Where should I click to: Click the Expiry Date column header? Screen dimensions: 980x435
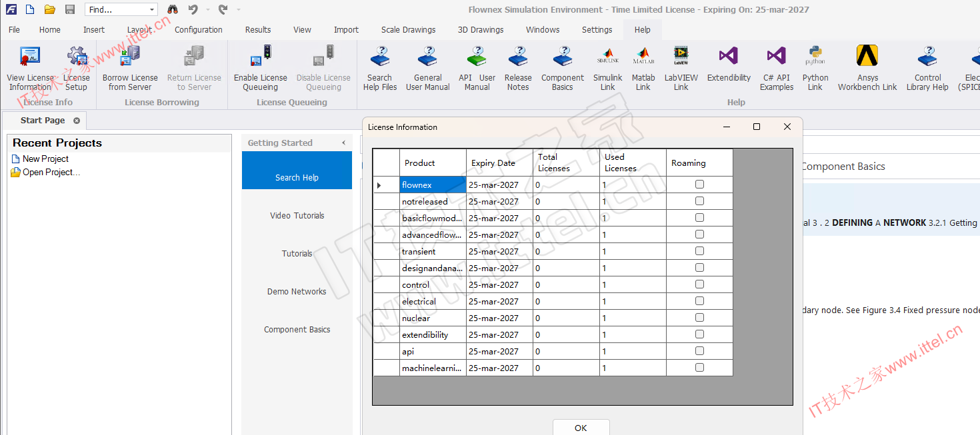(499, 163)
